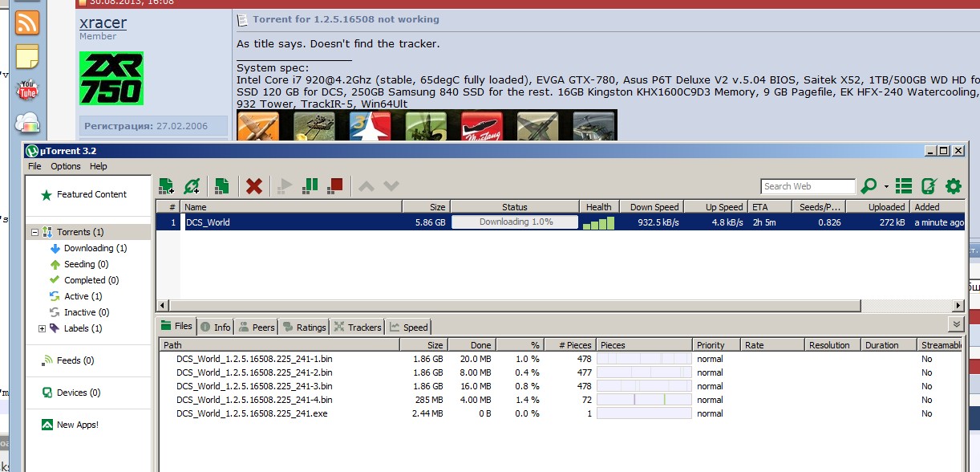This screenshot has width=980, height=472.
Task: Select DCS_World_1.2.5.16508.225_241-1.bin file
Action: pyautogui.click(x=254, y=359)
